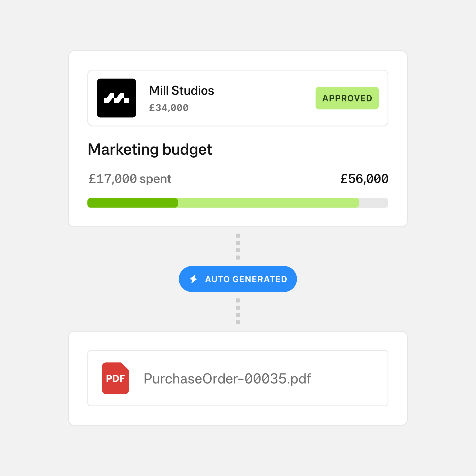Click empty space in the Mill Studios row
This screenshot has height=476, width=476.
pyautogui.click(x=264, y=98)
